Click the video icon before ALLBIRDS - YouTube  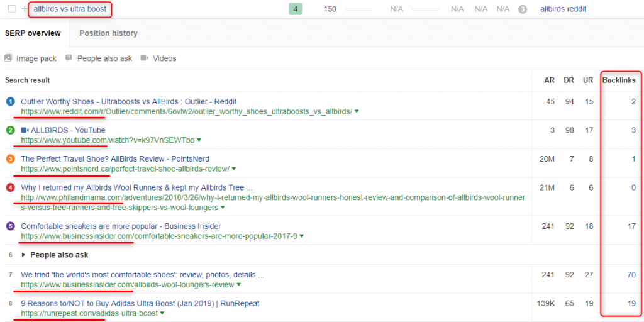[x=25, y=130]
